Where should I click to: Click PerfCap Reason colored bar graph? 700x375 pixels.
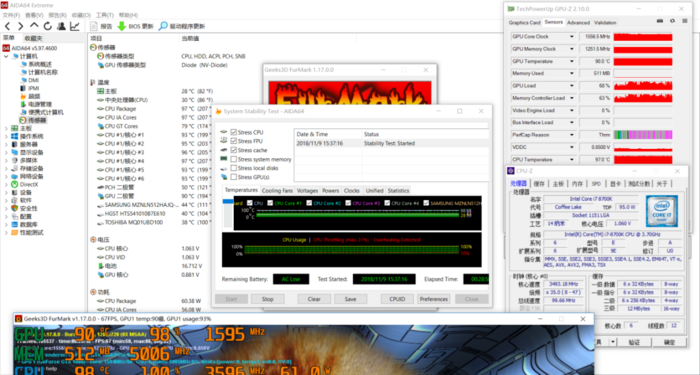pyautogui.click(x=643, y=135)
